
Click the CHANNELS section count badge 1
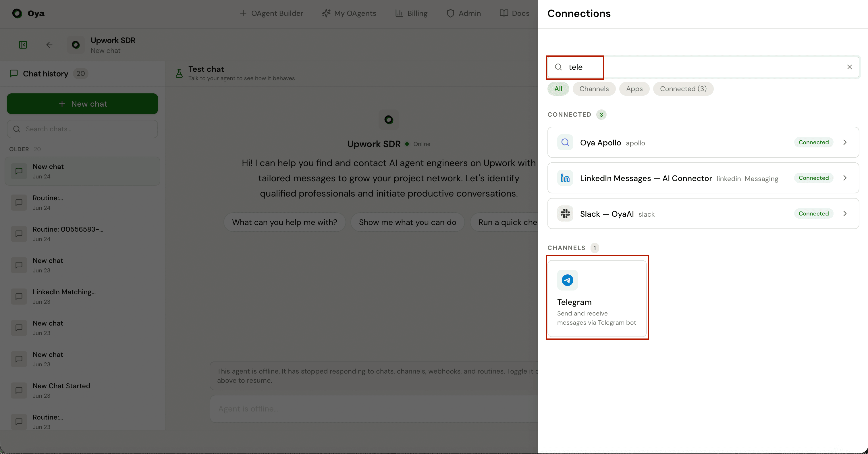point(595,248)
